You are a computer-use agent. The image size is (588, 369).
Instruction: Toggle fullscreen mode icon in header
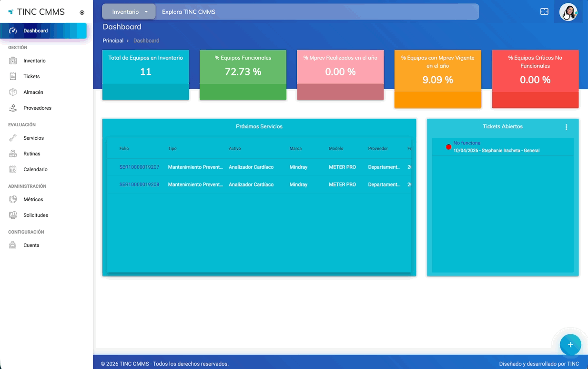click(x=544, y=12)
